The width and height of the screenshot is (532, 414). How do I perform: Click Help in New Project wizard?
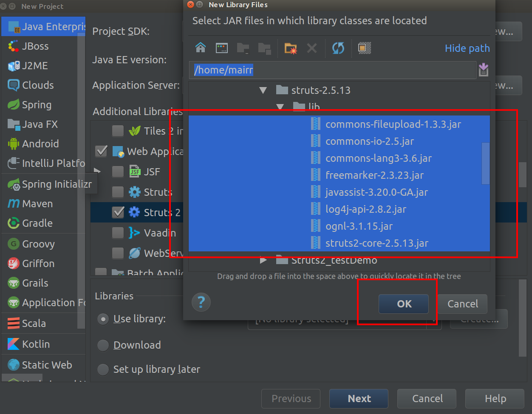click(495, 399)
